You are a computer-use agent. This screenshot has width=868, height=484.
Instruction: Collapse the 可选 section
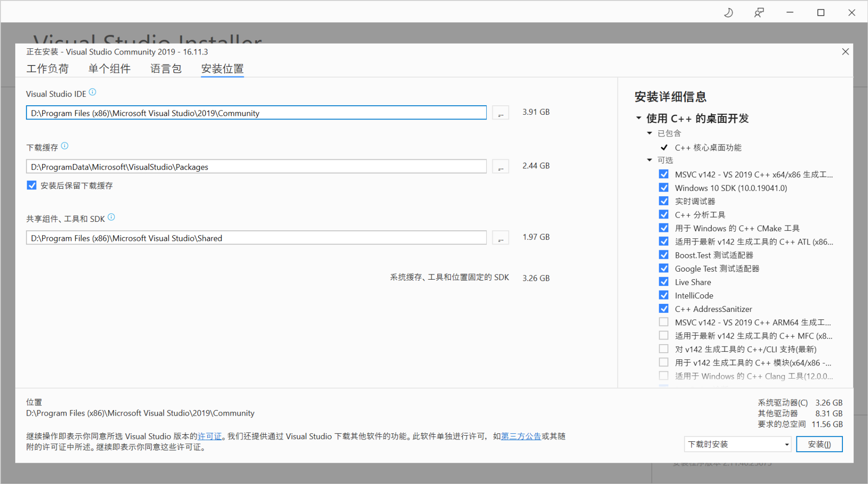pos(649,160)
